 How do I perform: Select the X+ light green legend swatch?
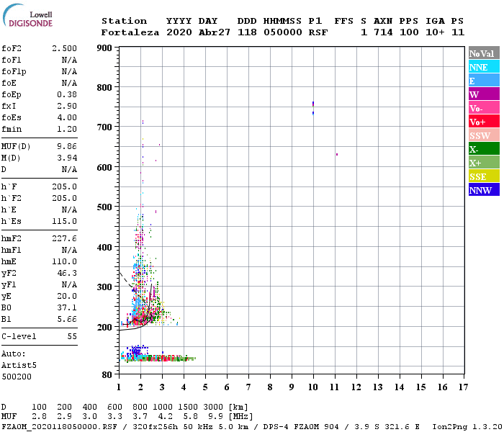pos(484,163)
